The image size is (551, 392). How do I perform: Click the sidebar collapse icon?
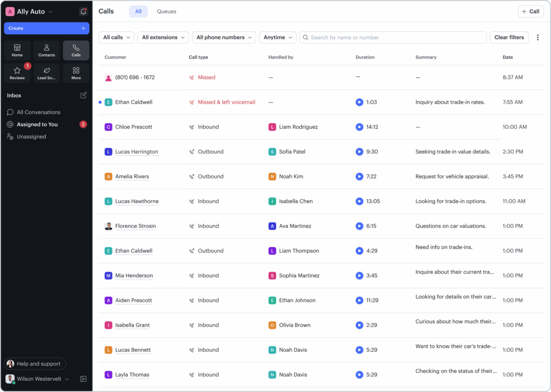tap(83, 379)
